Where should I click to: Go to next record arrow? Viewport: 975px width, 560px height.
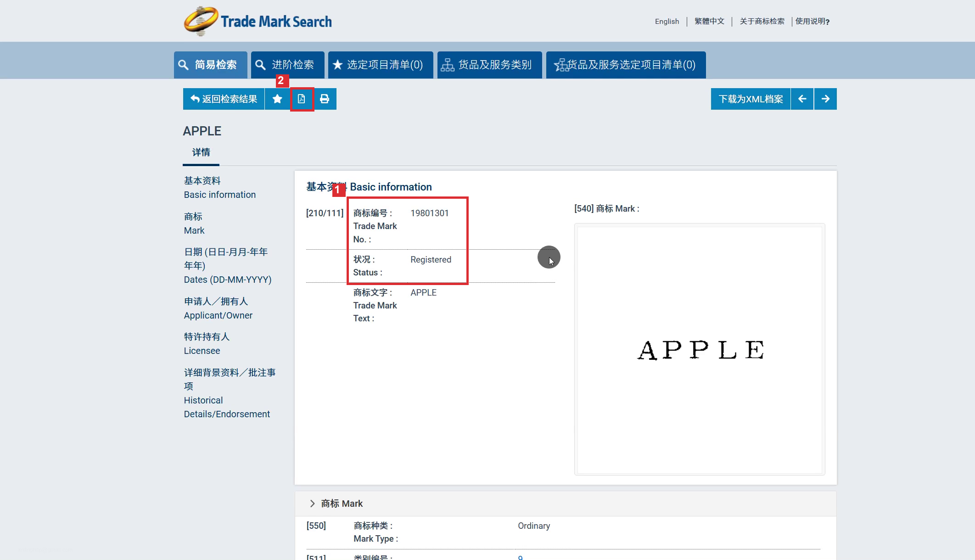[825, 99]
